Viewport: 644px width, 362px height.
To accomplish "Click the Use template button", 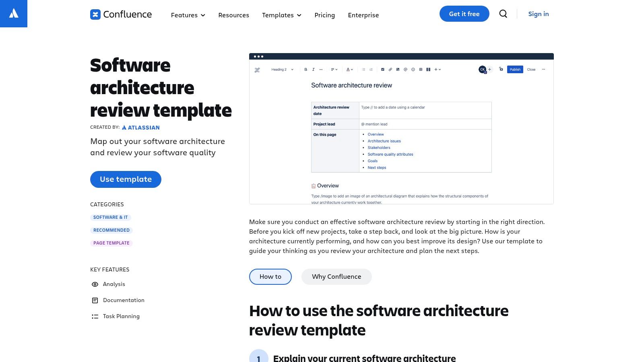I will [126, 179].
